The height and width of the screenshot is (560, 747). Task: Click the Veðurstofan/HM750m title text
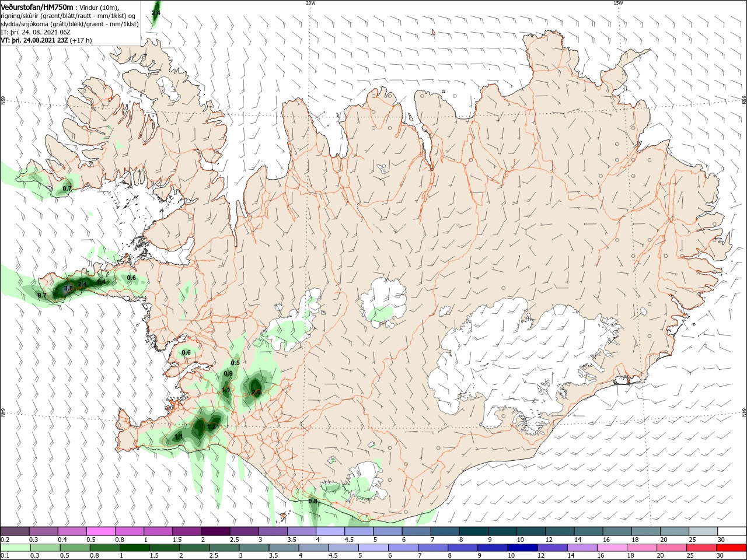point(37,6)
